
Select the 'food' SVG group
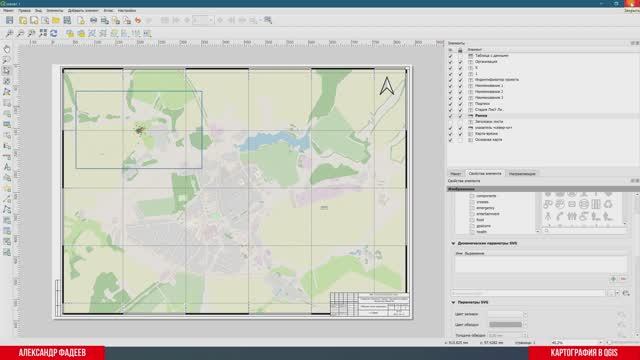[x=480, y=220]
